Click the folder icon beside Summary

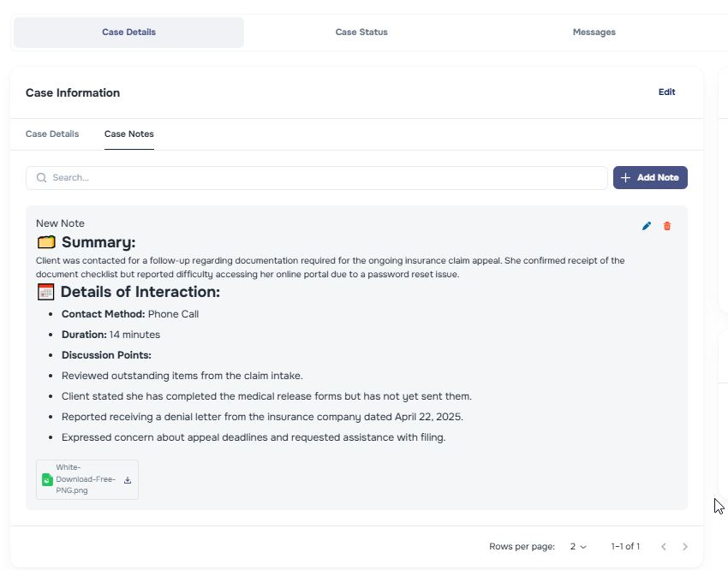(46, 242)
